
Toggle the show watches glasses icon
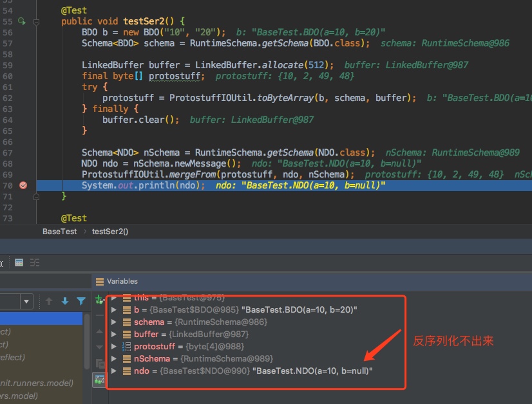99,380
